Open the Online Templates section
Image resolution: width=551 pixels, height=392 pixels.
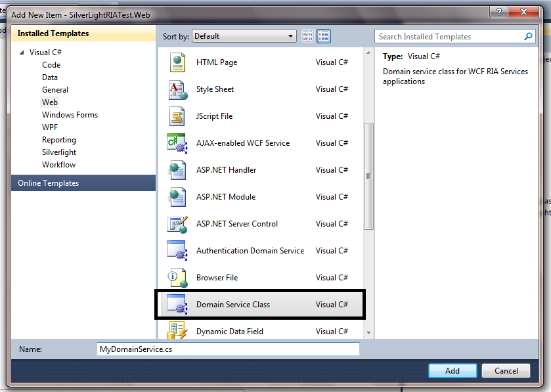click(83, 183)
